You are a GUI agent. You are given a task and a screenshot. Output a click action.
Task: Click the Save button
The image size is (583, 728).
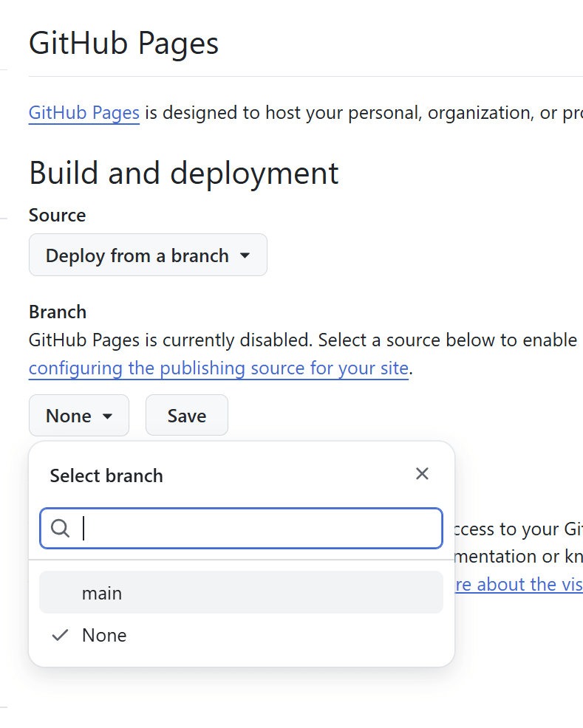pyautogui.click(x=187, y=416)
